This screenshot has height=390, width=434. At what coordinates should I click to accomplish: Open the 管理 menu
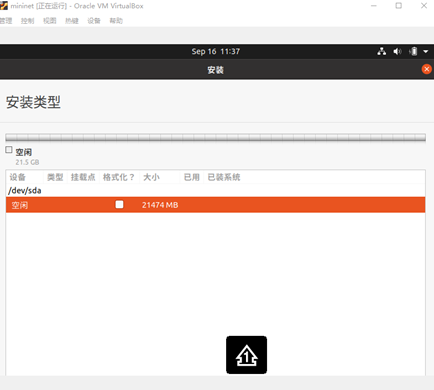[6, 21]
